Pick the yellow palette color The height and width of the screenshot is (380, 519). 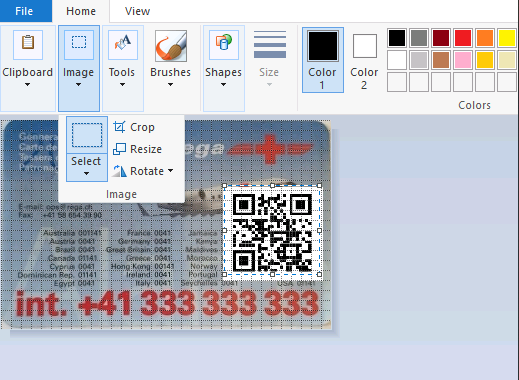[x=507, y=38]
